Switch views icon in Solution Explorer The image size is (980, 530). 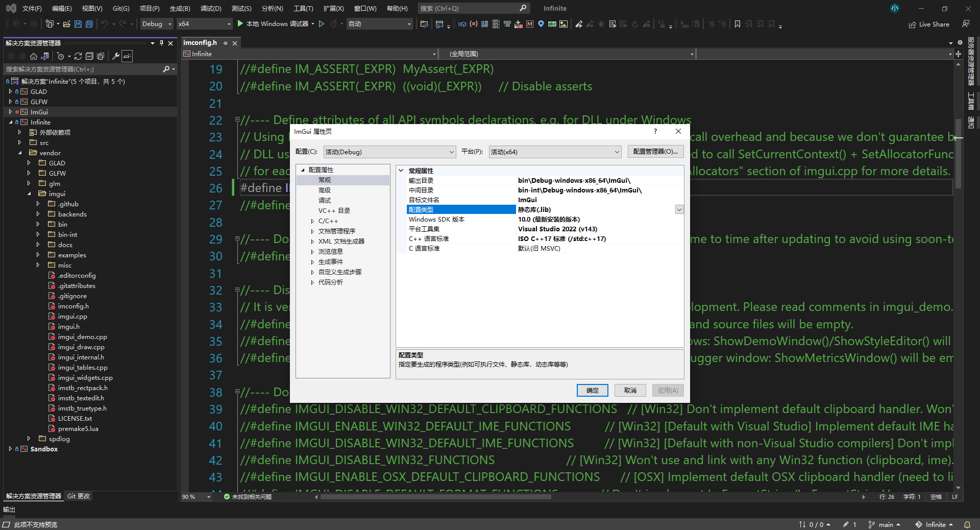click(45, 56)
